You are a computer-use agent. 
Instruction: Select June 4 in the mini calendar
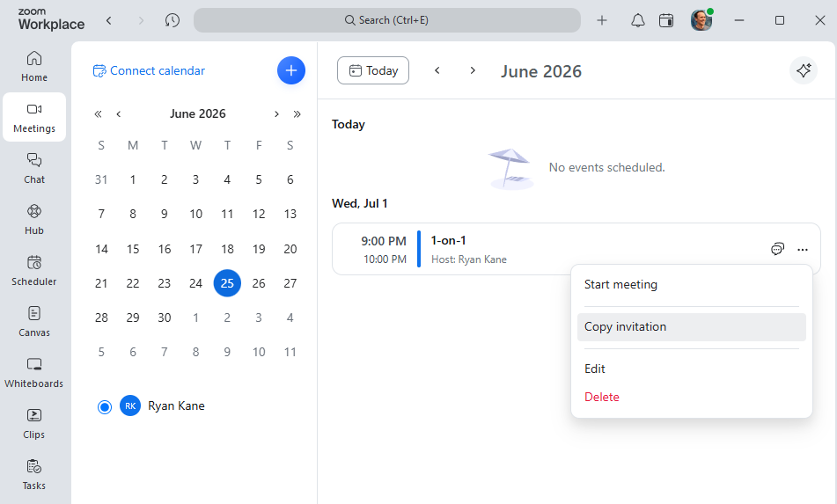[227, 179]
